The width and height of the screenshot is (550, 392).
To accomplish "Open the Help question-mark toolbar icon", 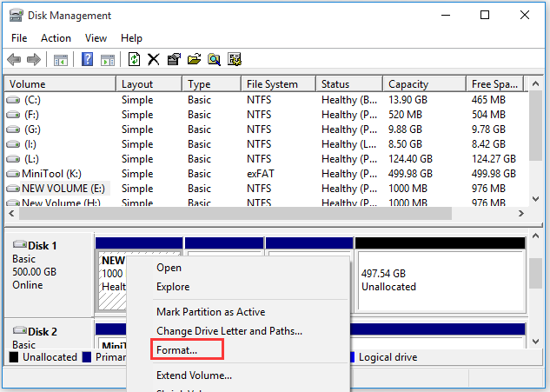I will [x=87, y=59].
